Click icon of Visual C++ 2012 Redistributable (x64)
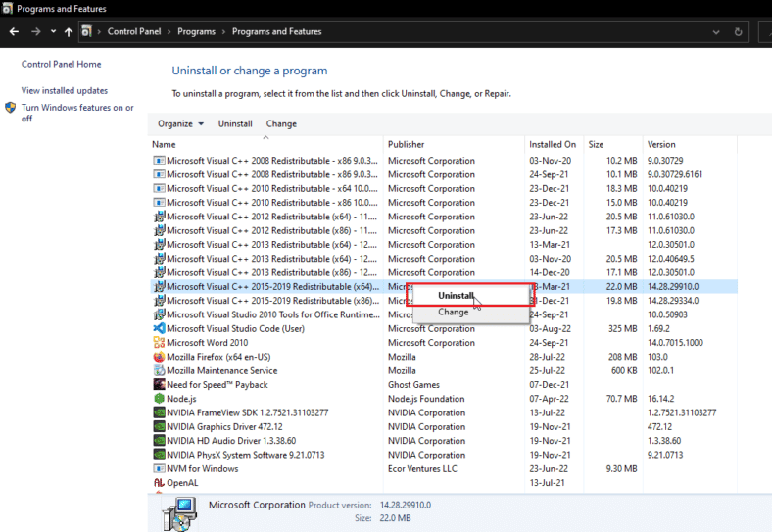The width and height of the screenshot is (772, 532). 159,217
